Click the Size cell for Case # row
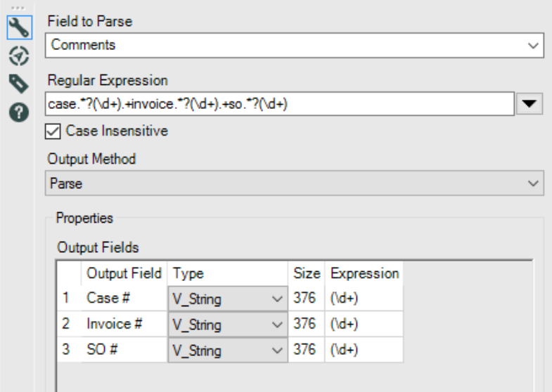 pos(306,299)
